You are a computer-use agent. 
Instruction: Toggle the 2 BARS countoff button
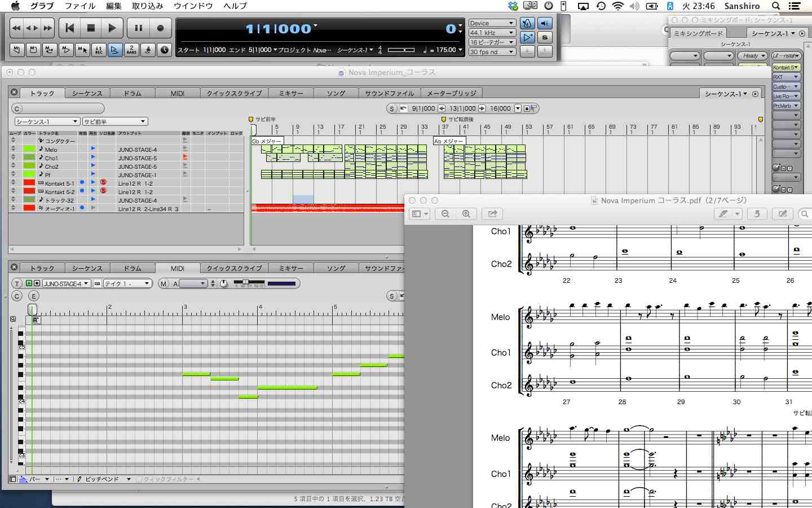click(x=131, y=50)
